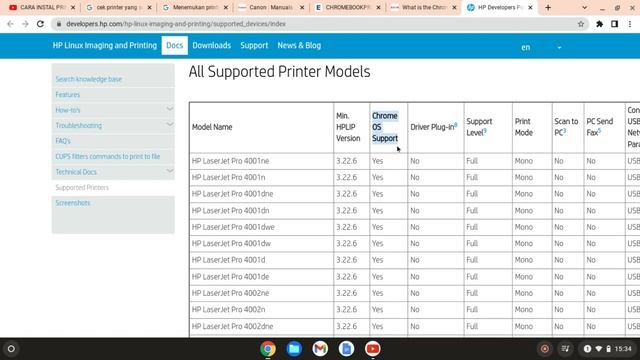Open Gmail from the shelf
This screenshot has width=640, height=360.
click(320, 349)
